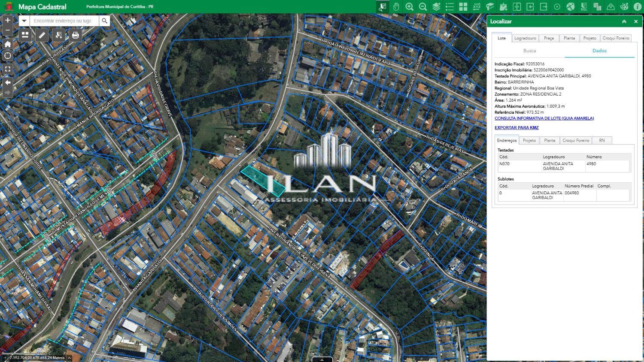The height and width of the screenshot is (362, 644).
Task: Open the XYZ coordinates tool
Action: (x=477, y=6)
